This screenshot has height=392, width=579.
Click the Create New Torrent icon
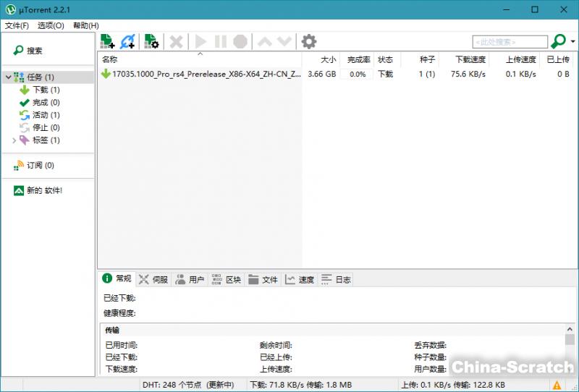coord(151,42)
